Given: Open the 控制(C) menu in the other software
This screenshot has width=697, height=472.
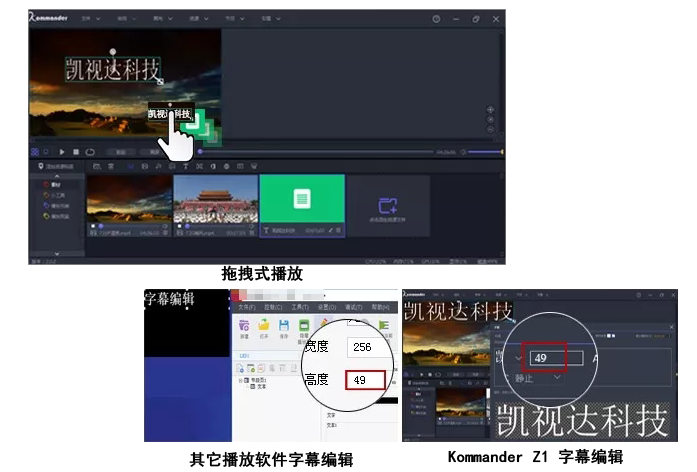Looking at the screenshot, I should (273, 307).
